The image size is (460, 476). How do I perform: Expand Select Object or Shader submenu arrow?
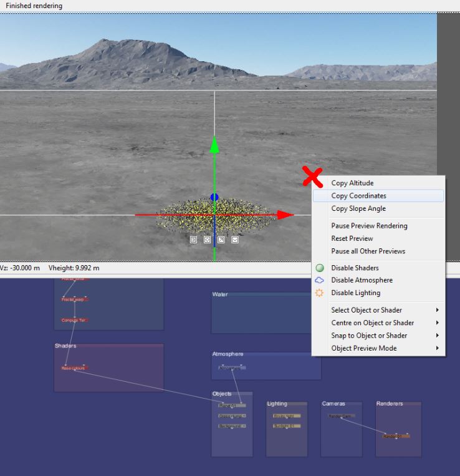click(x=438, y=310)
